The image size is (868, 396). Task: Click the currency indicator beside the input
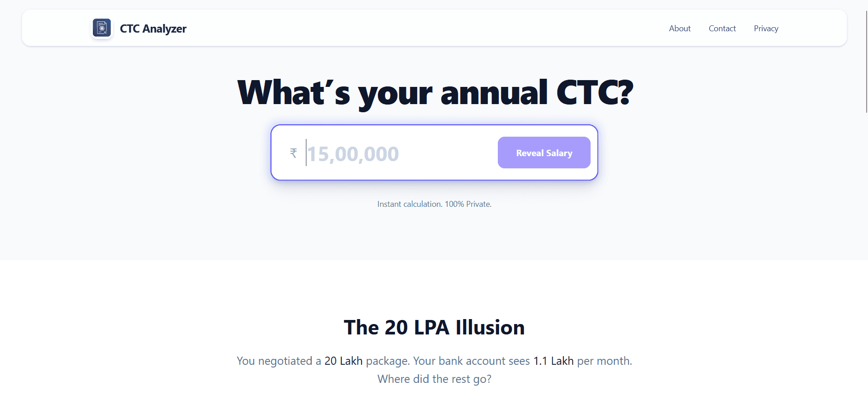(293, 153)
